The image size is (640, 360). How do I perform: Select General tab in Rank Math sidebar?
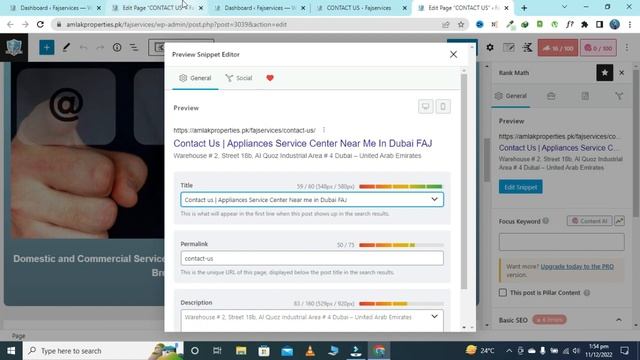[510, 96]
